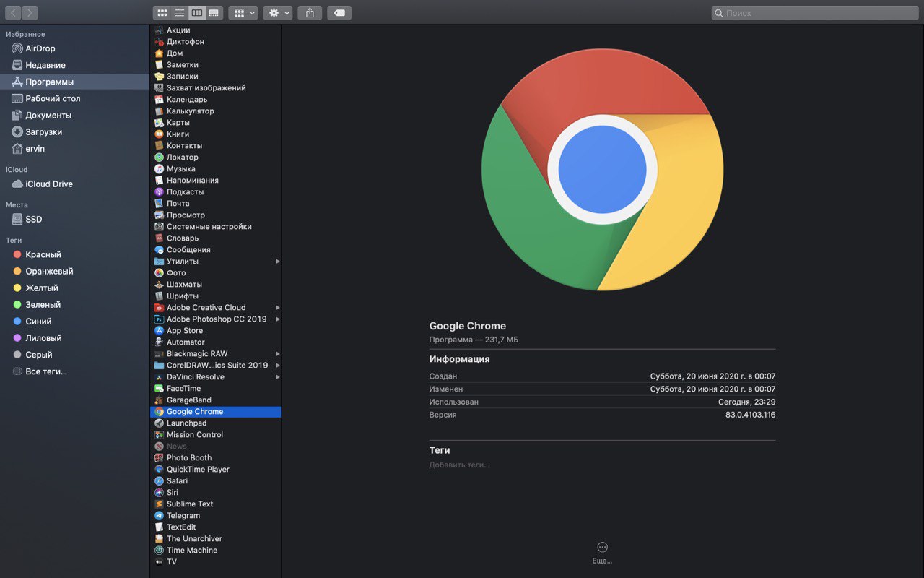Select Safari in the list
This screenshot has width=924, height=578.
[x=215, y=480]
